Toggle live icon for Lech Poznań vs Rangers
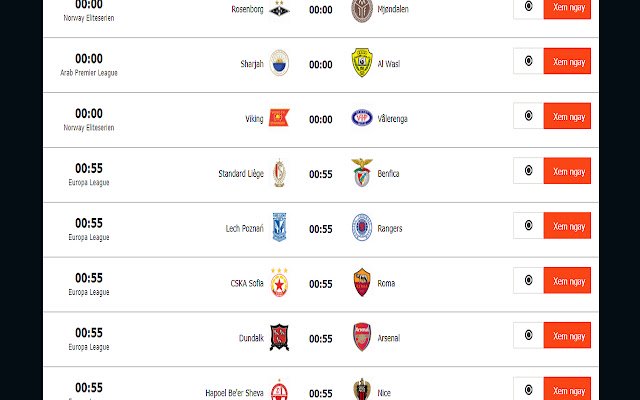Image resolution: width=640 pixels, height=400 pixels. [529, 225]
